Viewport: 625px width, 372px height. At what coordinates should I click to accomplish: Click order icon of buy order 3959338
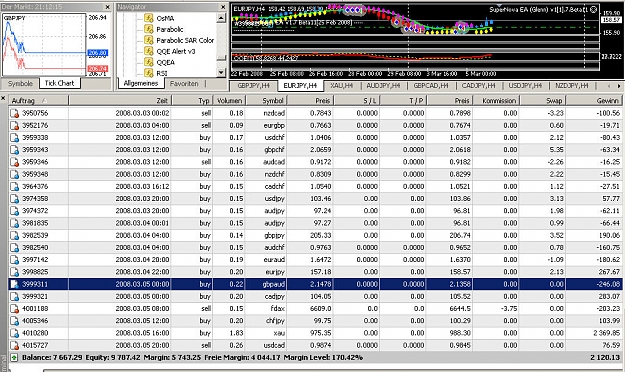(15, 138)
